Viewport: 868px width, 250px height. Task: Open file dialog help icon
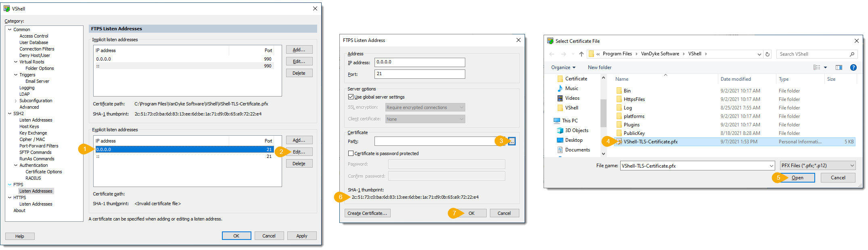[853, 67]
